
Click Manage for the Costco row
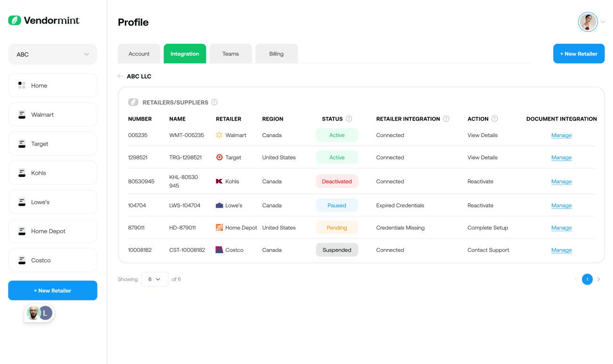point(562,250)
